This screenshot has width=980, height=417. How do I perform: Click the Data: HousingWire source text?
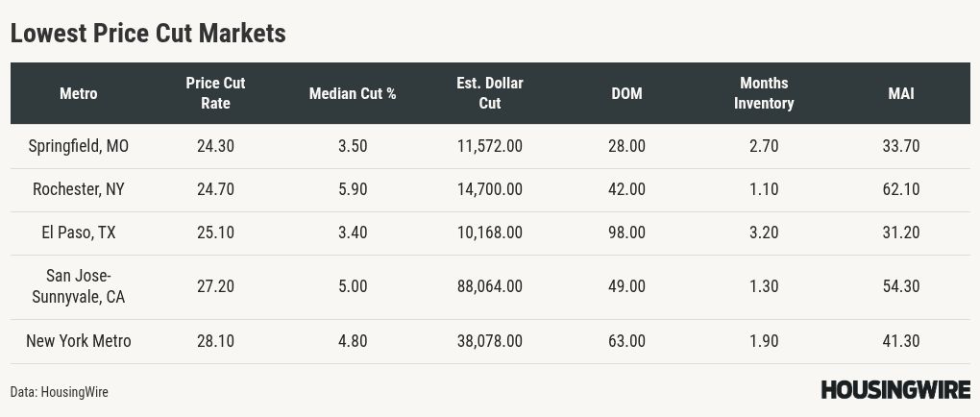(x=60, y=392)
